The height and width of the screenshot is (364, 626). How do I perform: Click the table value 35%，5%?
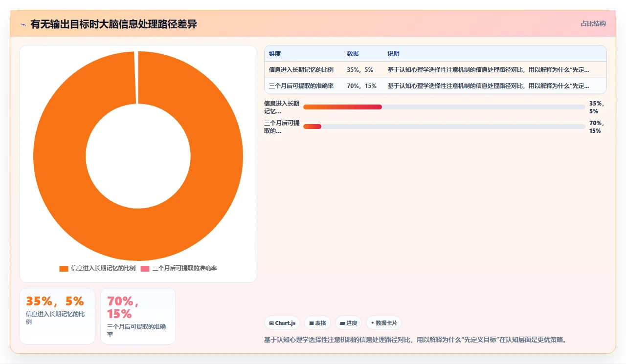360,70
